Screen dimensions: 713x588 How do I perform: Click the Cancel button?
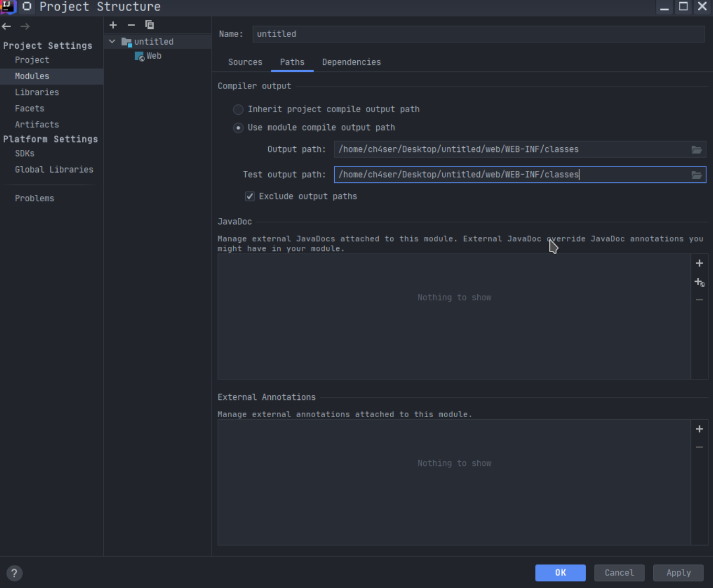(x=619, y=573)
